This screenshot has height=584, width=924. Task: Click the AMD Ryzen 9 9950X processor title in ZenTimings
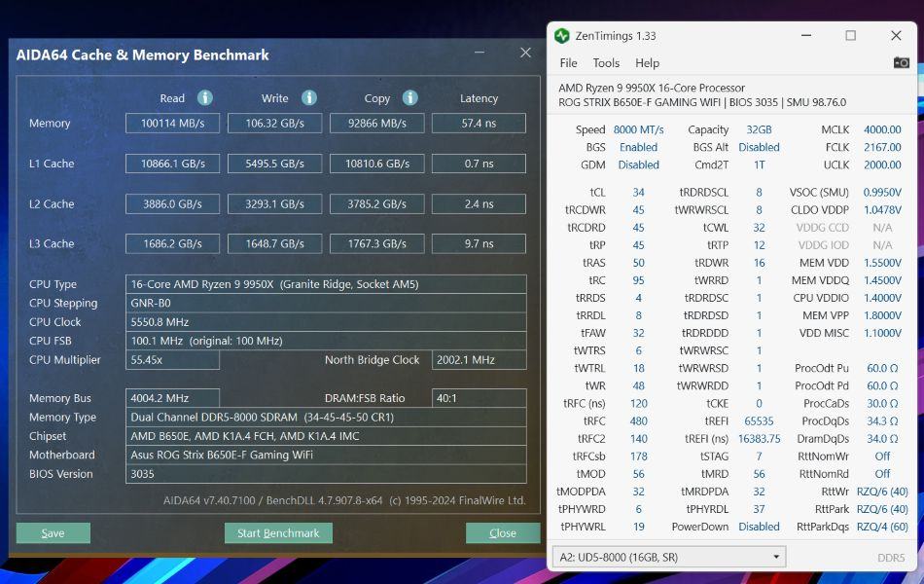[x=652, y=88]
